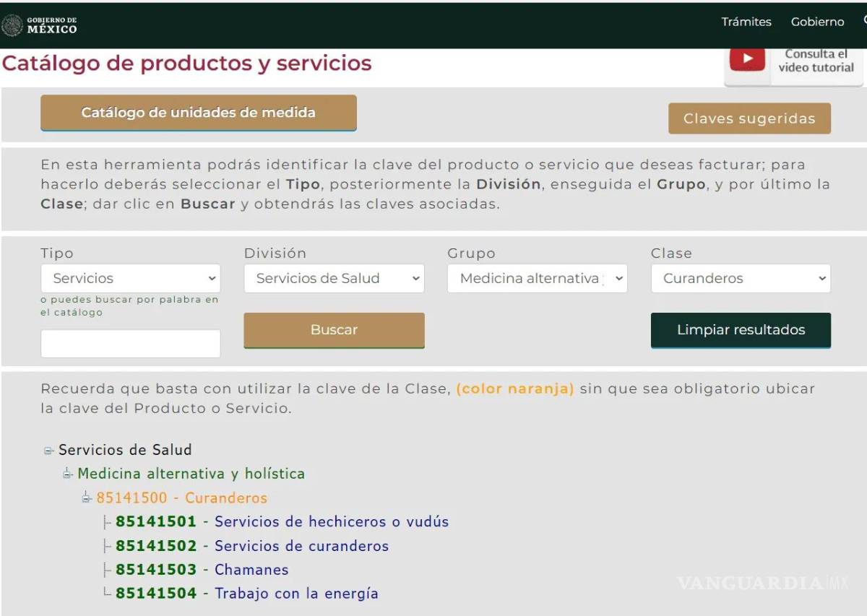The height and width of the screenshot is (616, 867).
Task: Click the Claves sugeridas button
Action: 749,118
